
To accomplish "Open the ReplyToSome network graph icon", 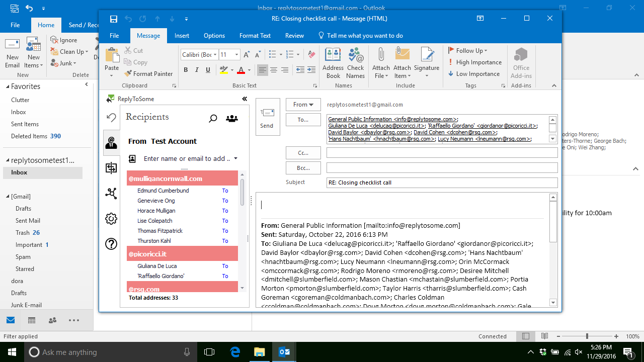I will pos(111,193).
